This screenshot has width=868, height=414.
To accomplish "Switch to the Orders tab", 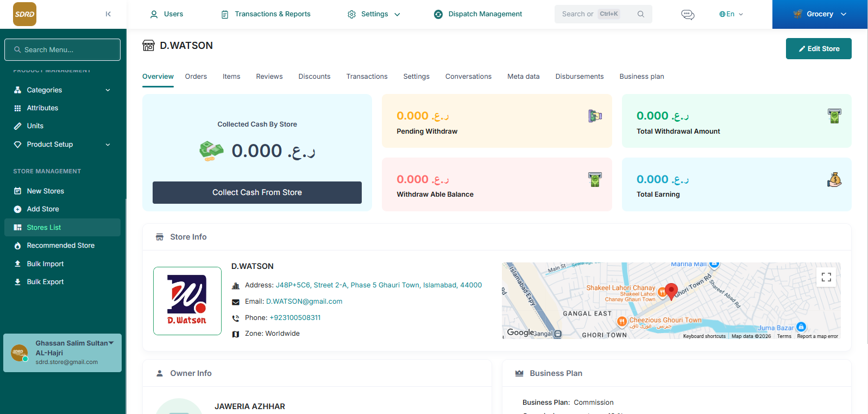I will pos(196,77).
